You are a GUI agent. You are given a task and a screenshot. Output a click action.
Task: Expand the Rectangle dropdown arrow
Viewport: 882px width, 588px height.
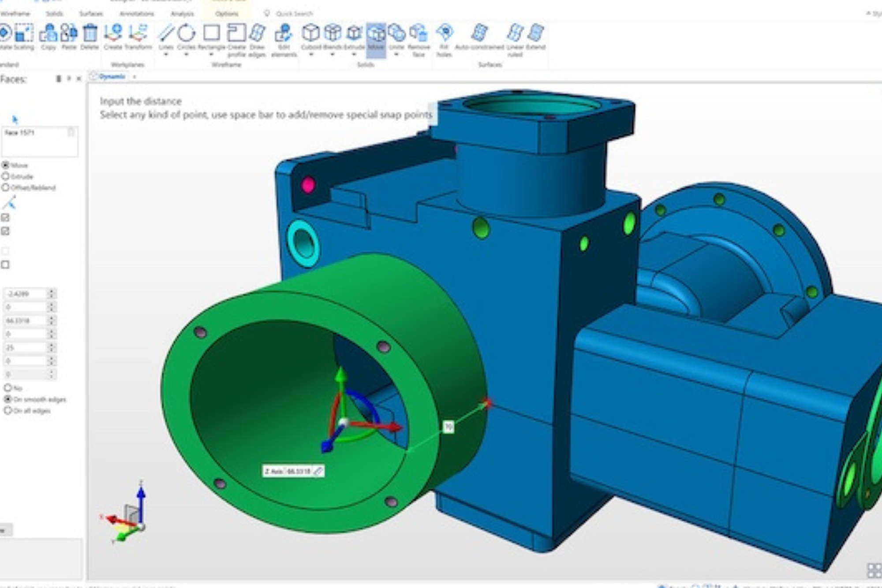211,55
